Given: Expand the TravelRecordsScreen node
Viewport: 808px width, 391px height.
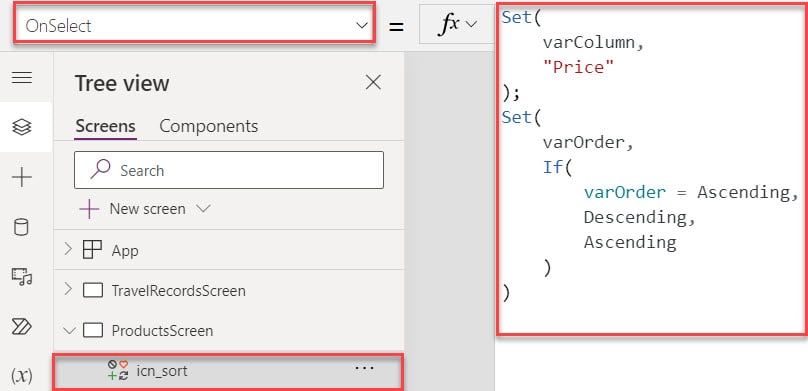Looking at the screenshot, I should [68, 290].
